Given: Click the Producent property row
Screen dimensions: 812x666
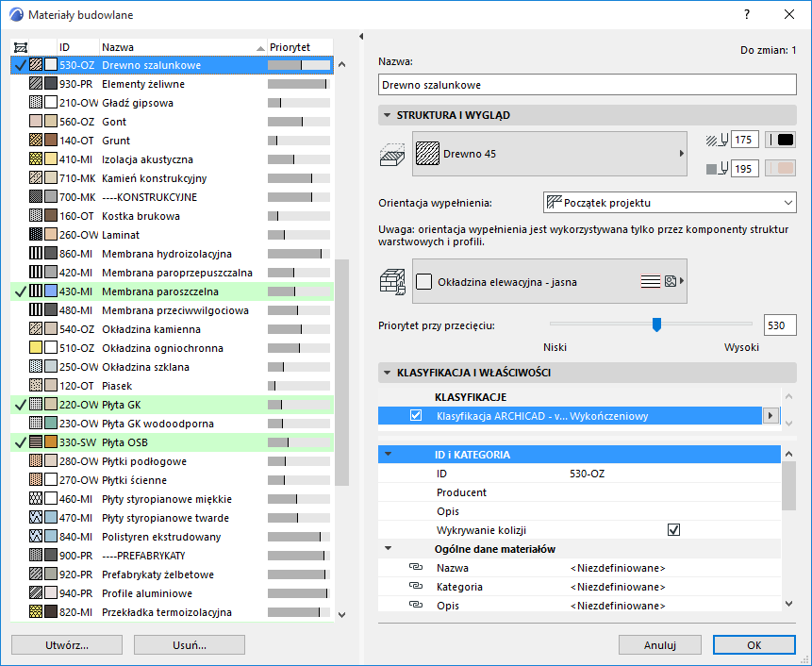Looking at the screenshot, I should tap(579, 492).
